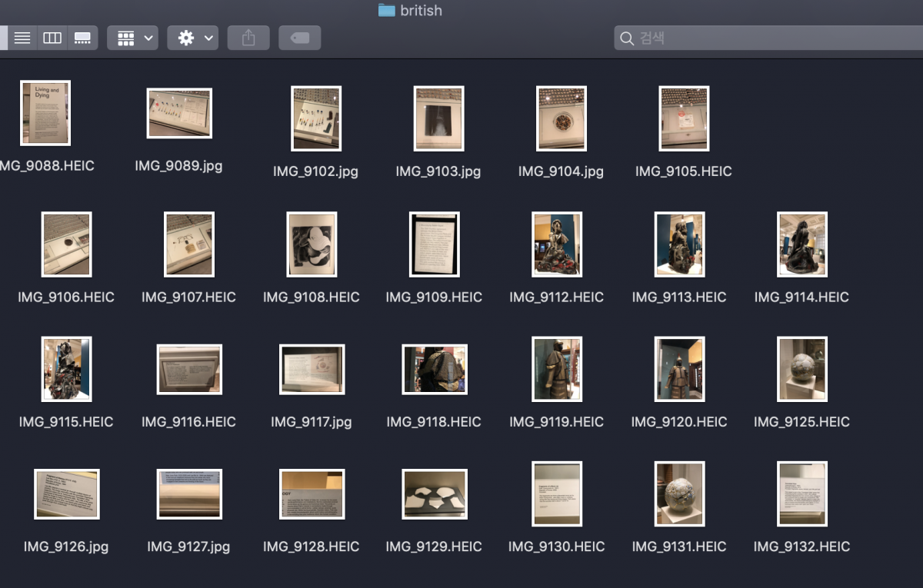923x588 pixels.
Task: Click the IMG_9117.jpg file name
Action: click(x=312, y=422)
